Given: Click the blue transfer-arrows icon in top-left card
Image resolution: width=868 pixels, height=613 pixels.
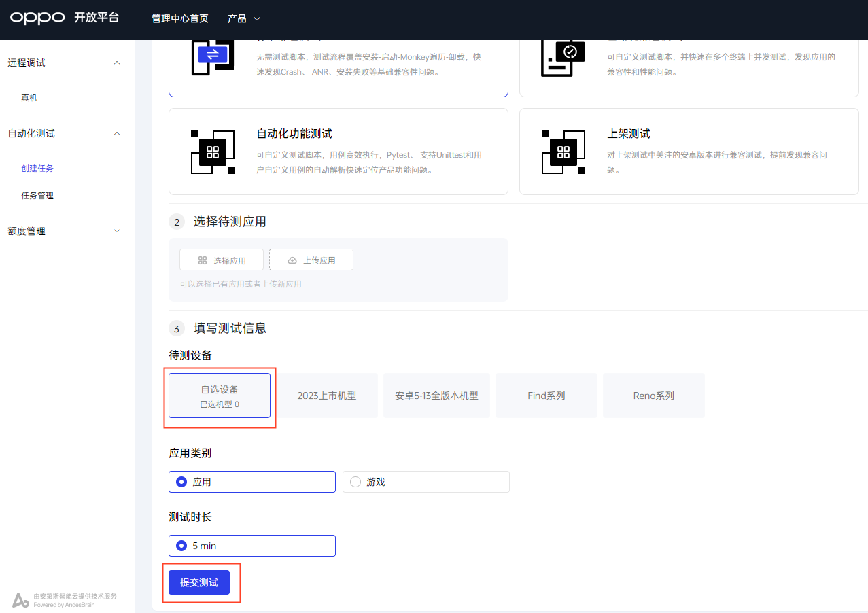Looking at the screenshot, I should click(x=212, y=54).
